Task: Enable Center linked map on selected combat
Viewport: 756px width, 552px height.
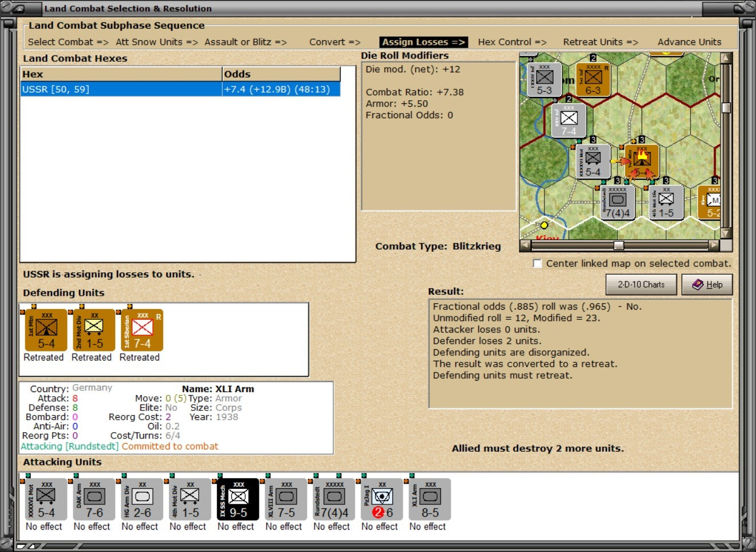Action: [x=537, y=264]
